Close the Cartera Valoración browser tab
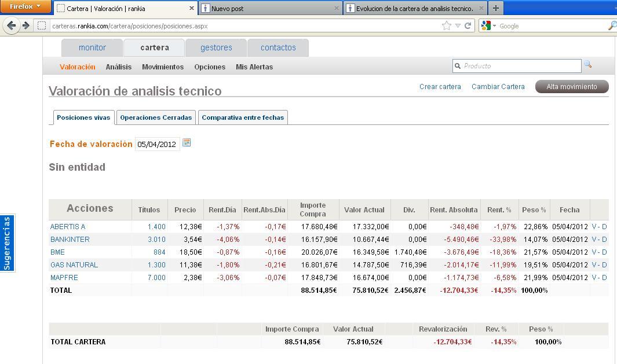Screen dimensions: 617x364 click(192, 8)
